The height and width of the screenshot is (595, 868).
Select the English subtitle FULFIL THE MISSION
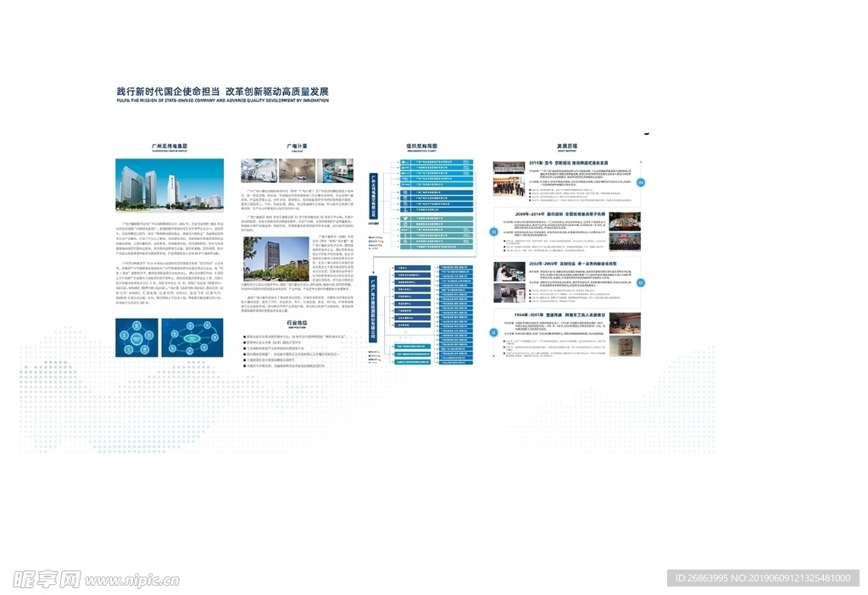tap(223, 101)
